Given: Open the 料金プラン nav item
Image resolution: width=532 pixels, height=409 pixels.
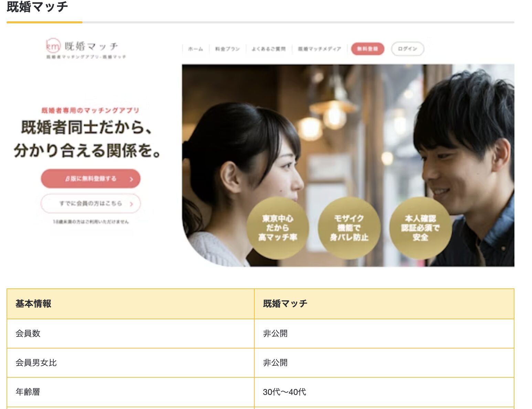Looking at the screenshot, I should tap(227, 49).
